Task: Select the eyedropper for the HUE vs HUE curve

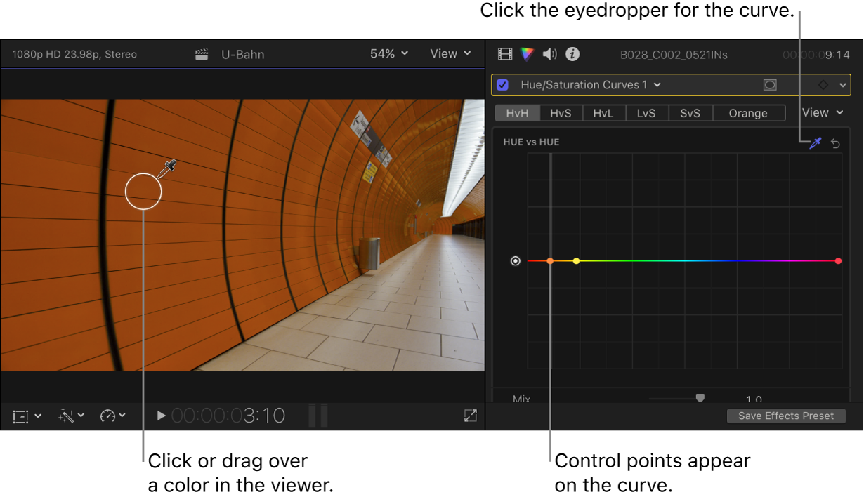Action: [815, 143]
